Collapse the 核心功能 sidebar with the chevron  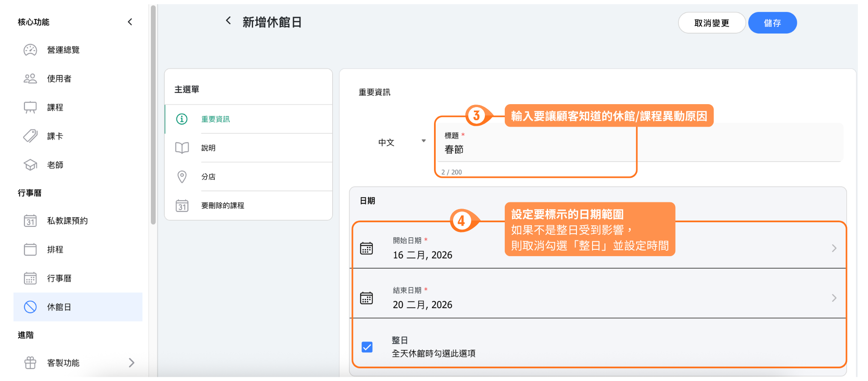pyautogui.click(x=130, y=22)
